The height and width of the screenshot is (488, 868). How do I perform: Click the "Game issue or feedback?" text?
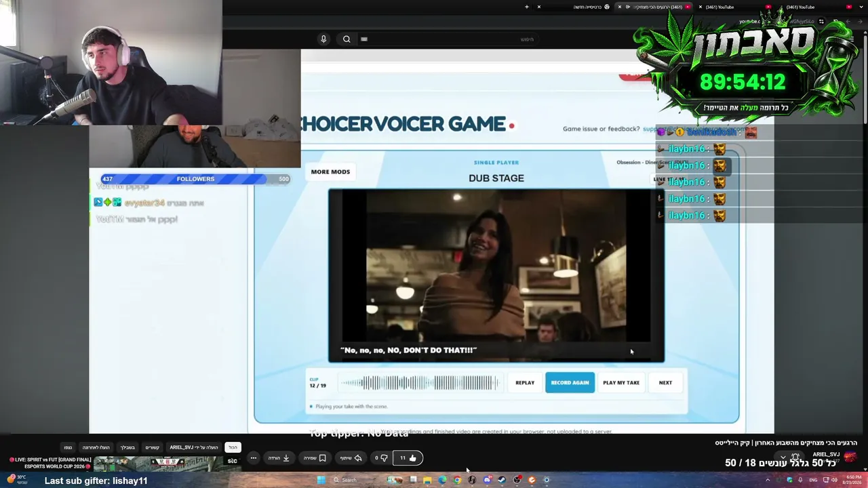click(601, 129)
